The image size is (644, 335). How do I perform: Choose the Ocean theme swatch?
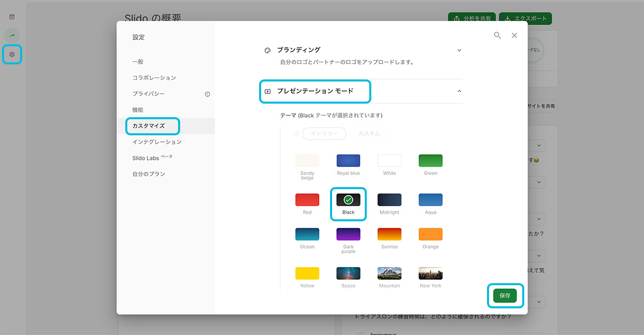(307, 234)
